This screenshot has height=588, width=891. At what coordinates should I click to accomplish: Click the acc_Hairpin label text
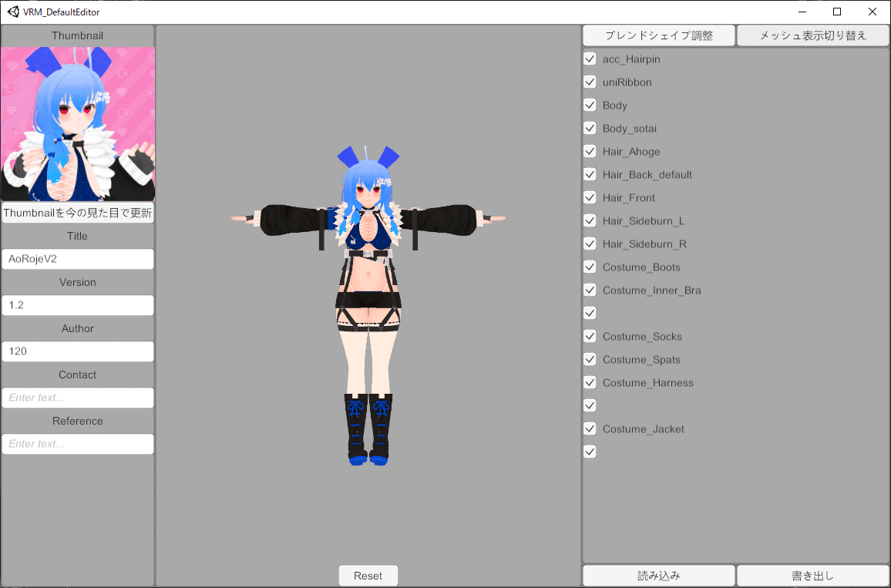[631, 59]
